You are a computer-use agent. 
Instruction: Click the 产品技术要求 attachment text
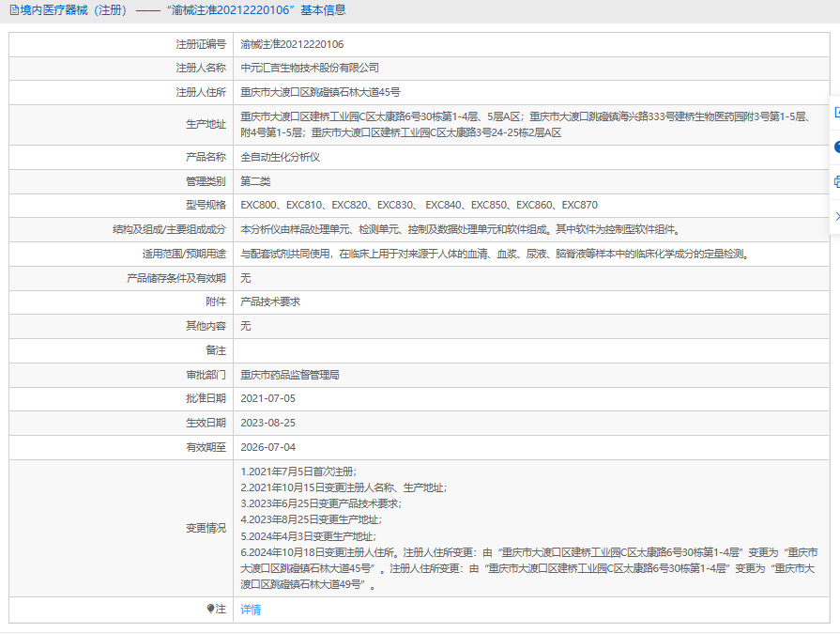click(270, 302)
